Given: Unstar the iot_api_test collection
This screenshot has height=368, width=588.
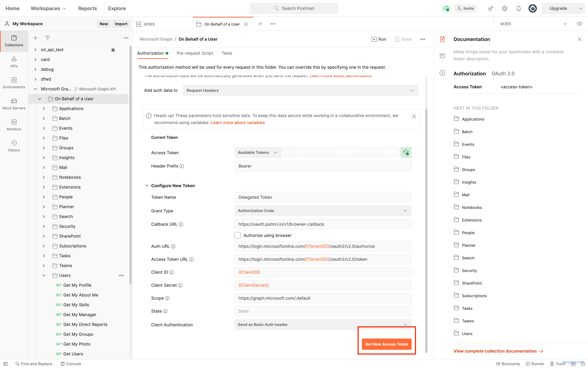Looking at the screenshot, I should [x=113, y=50].
